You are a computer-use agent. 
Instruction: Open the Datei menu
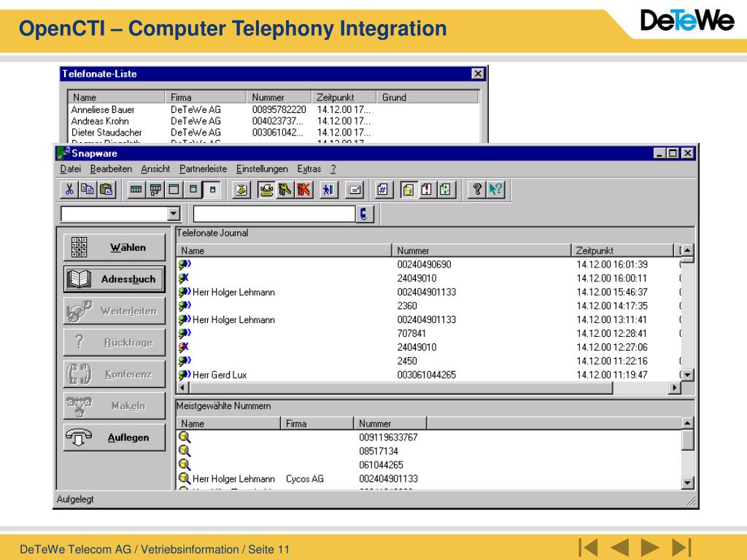[71, 169]
